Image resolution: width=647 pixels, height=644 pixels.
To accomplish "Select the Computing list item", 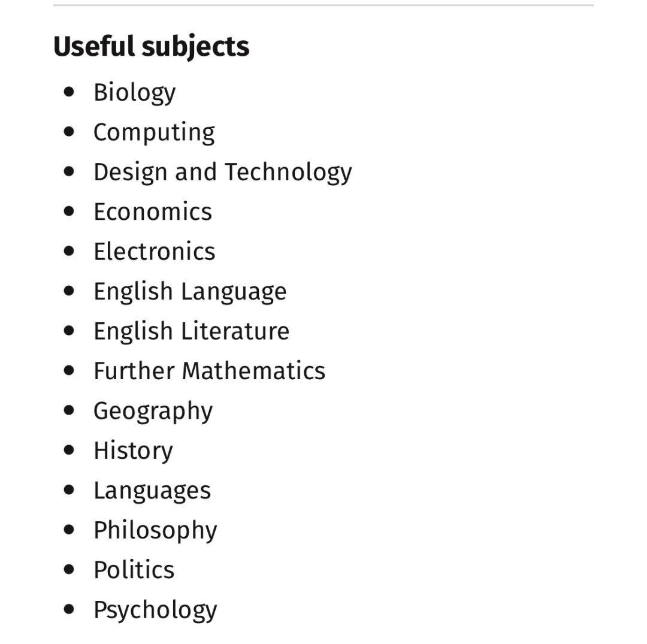I will click(x=155, y=133).
